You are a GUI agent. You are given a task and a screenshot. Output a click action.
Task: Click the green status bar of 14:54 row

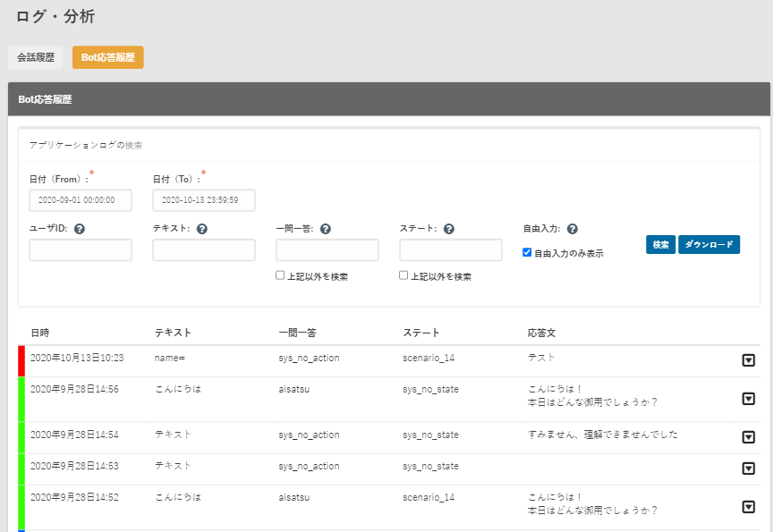[x=21, y=437]
